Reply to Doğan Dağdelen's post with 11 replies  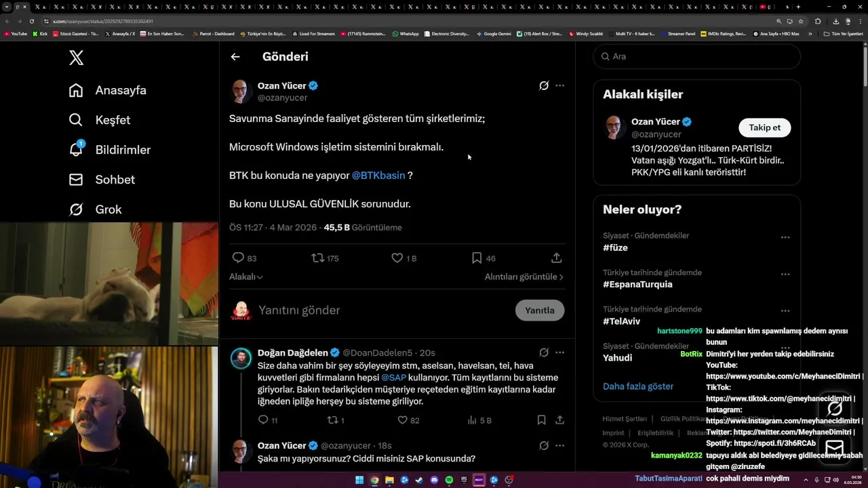[x=268, y=420]
